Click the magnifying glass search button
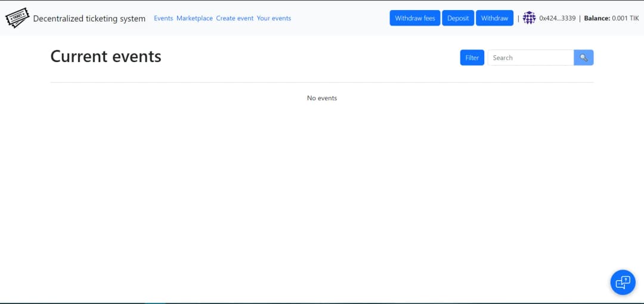 tap(584, 57)
